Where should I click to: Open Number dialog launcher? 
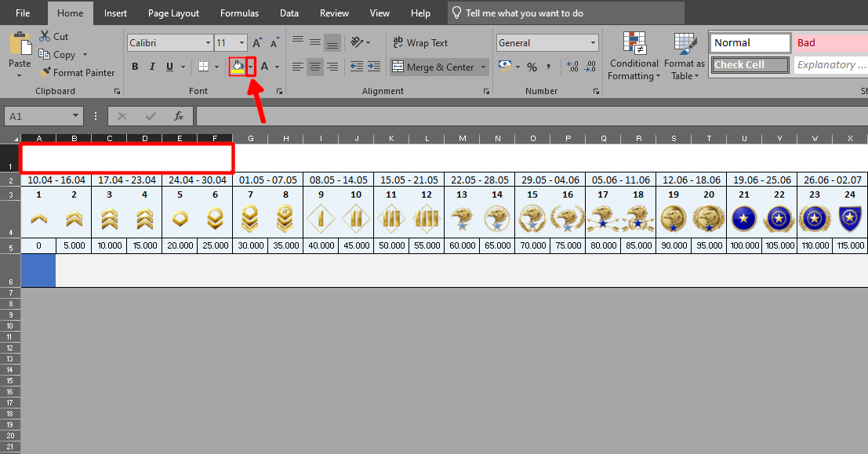point(596,92)
